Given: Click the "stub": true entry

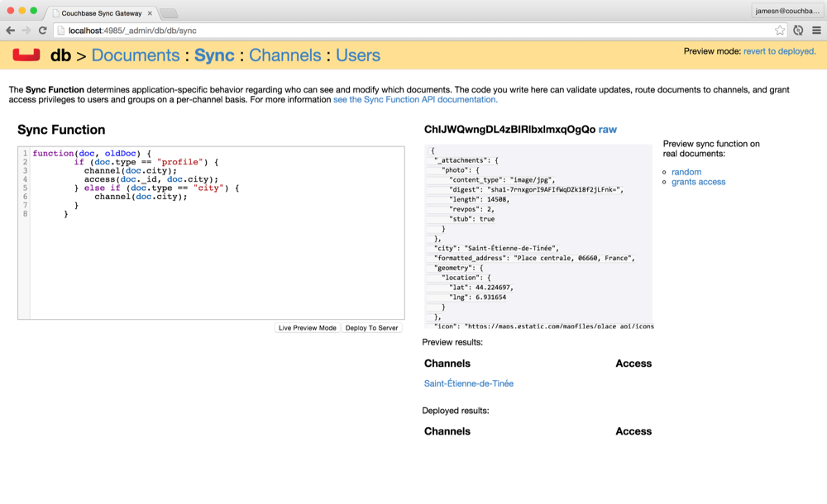Looking at the screenshot, I should coord(471,219).
